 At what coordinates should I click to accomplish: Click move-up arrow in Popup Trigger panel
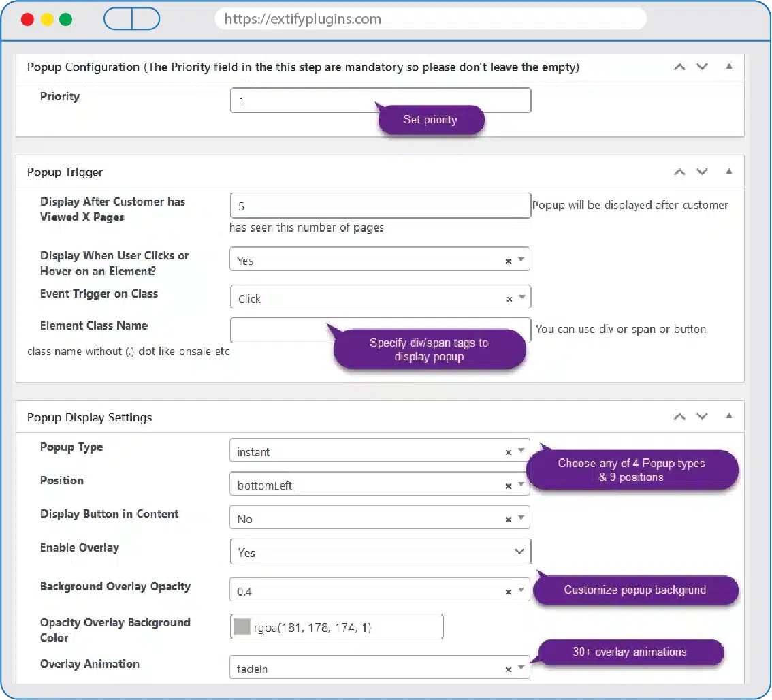(679, 172)
